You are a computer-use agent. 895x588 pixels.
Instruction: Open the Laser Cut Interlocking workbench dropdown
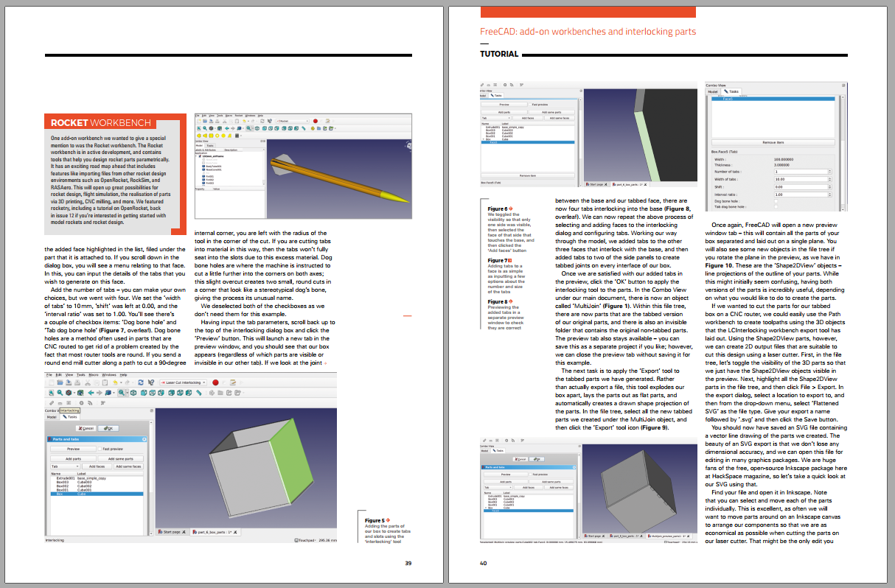point(184,382)
